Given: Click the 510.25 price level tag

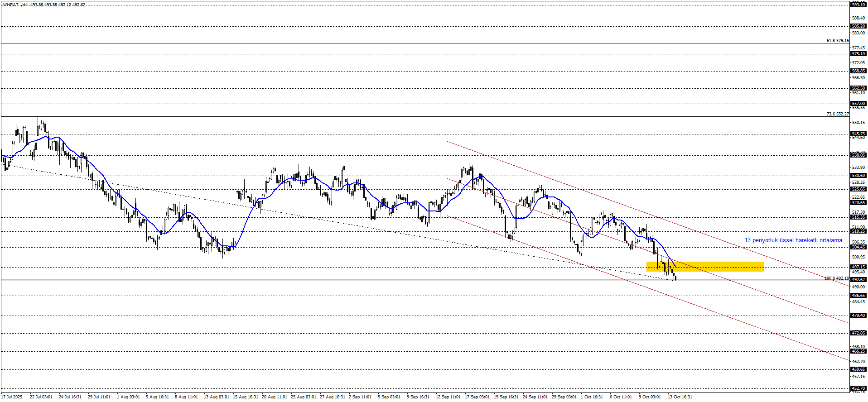Looking at the screenshot, I should point(858,231).
